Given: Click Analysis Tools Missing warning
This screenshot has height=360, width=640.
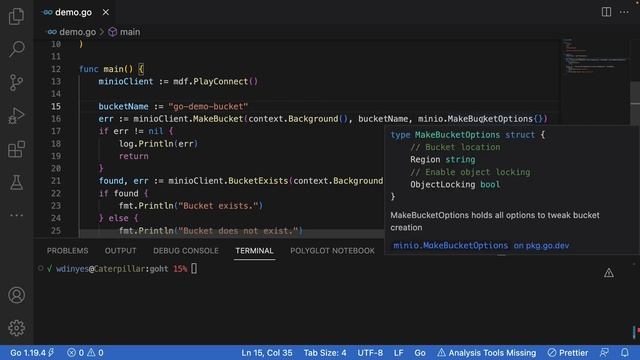Looking at the screenshot, I should 487,353.
